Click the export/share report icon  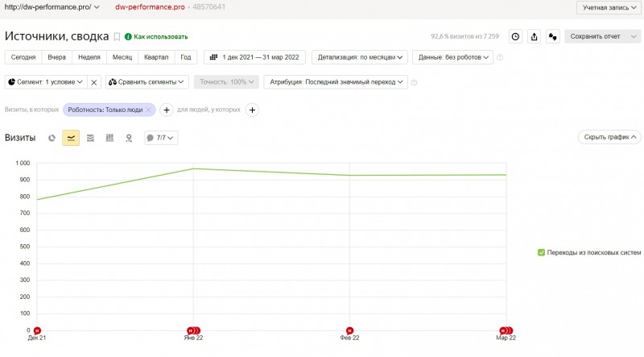click(x=534, y=36)
